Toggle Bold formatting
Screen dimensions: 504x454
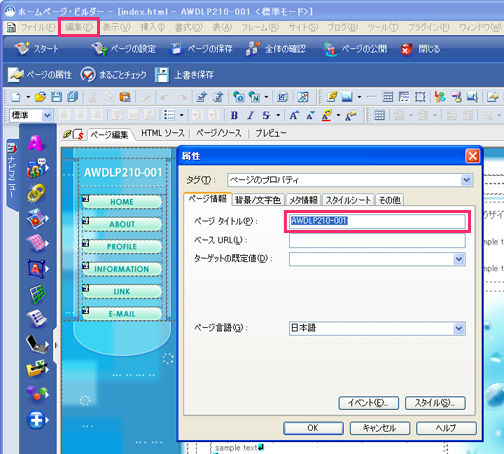234,115
